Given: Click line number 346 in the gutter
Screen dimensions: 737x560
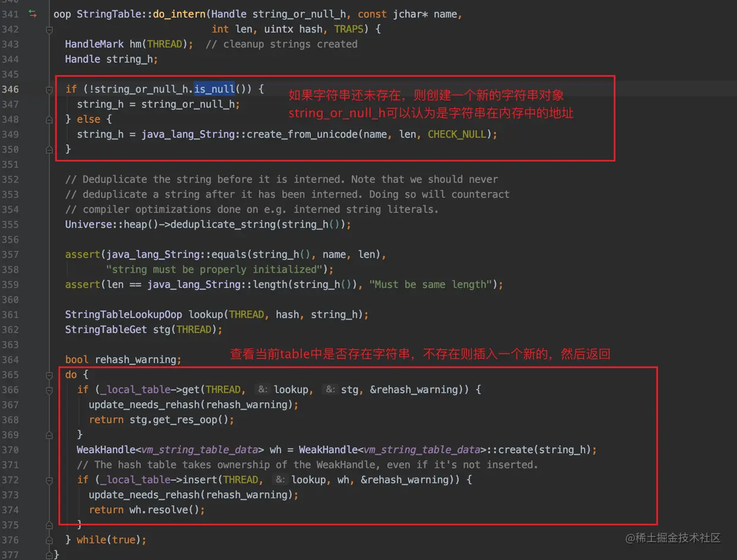Looking at the screenshot, I should coord(10,89).
